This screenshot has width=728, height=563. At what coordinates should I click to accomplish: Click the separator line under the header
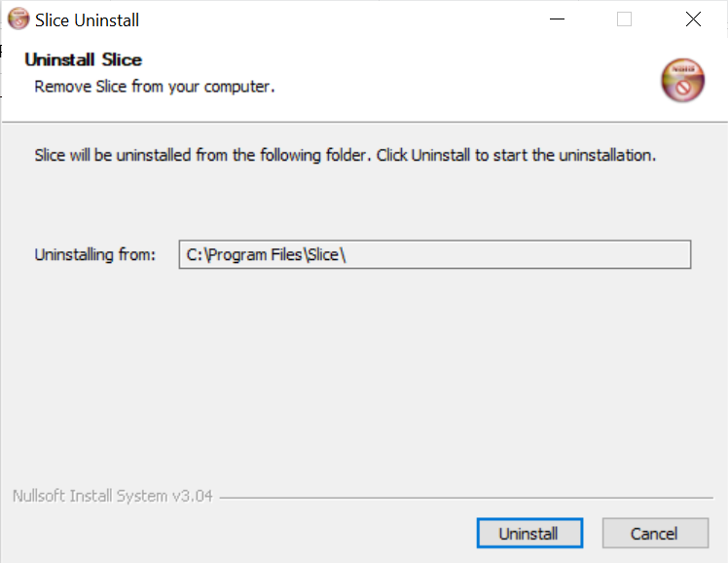pyautogui.click(x=362, y=122)
